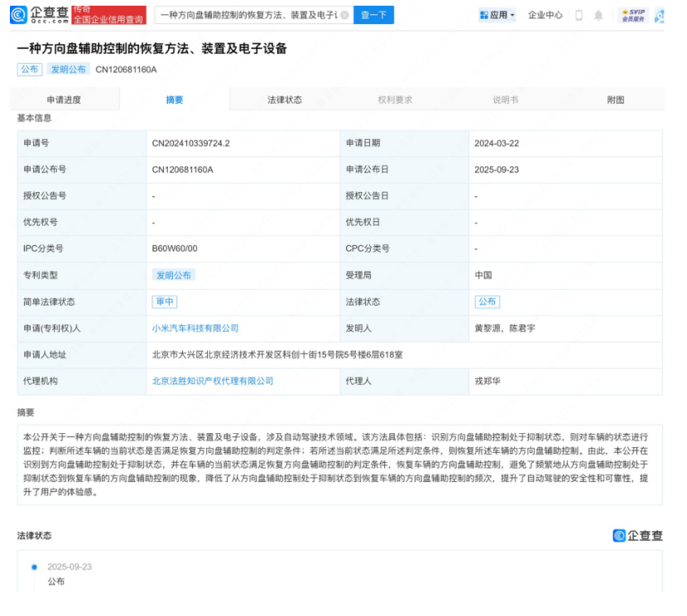Click 受理局 value 中国
The width and height of the screenshot is (687, 616).
483,275
